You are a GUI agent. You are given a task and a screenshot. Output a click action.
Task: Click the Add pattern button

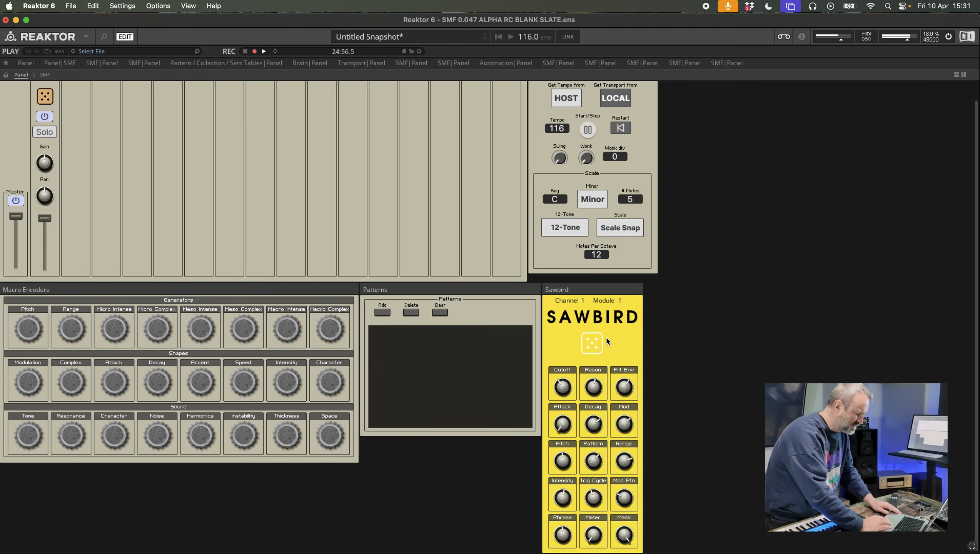(x=382, y=312)
